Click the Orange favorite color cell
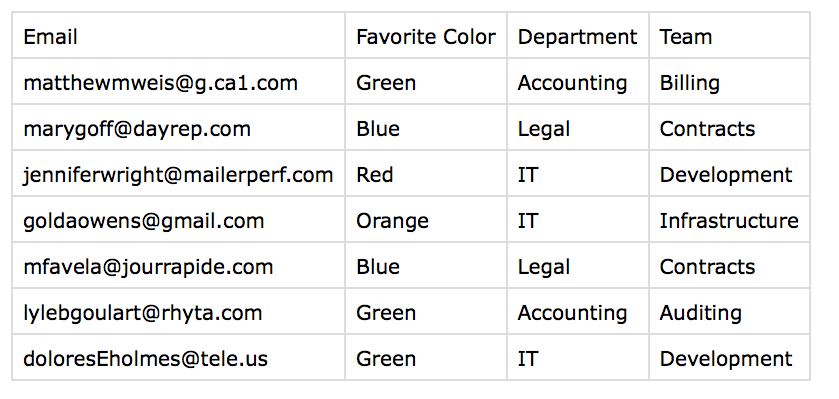Screen dimensions: 839x399 coord(426,219)
